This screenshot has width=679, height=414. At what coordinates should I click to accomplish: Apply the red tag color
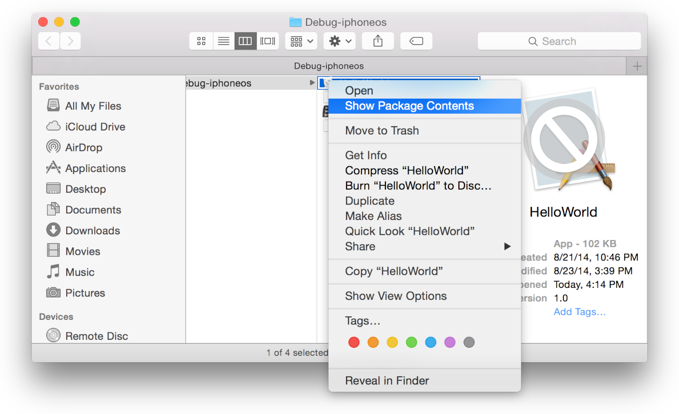pos(354,343)
